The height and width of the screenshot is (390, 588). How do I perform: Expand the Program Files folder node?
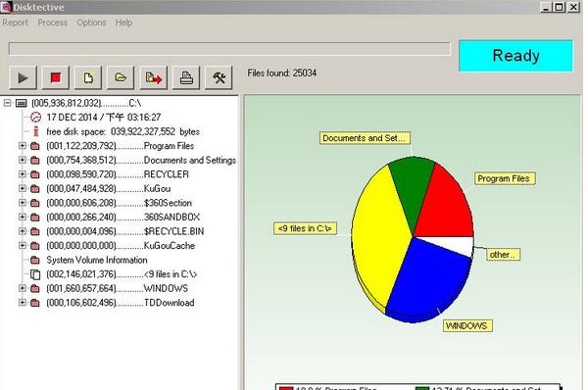(23, 145)
